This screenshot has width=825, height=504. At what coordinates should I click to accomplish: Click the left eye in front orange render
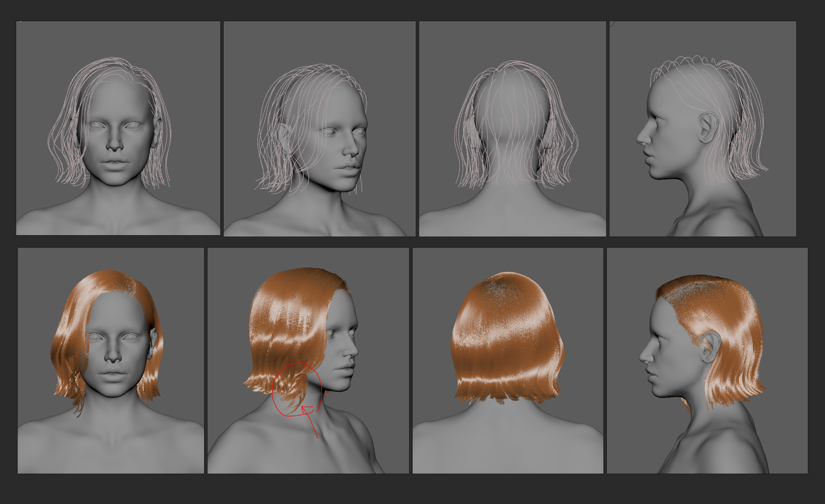point(96,337)
